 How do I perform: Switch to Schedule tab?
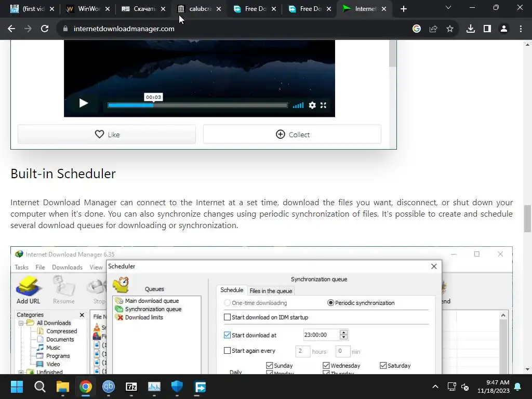coord(232,290)
